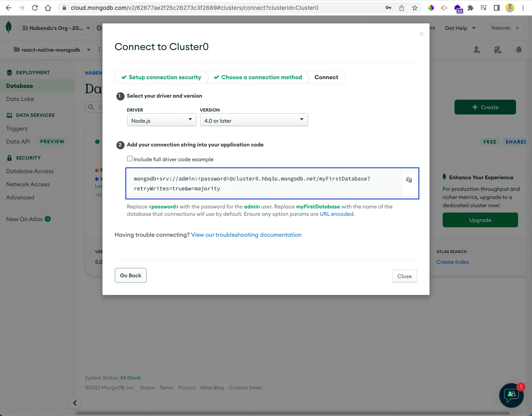Click the browser back arrow

pos(9,8)
